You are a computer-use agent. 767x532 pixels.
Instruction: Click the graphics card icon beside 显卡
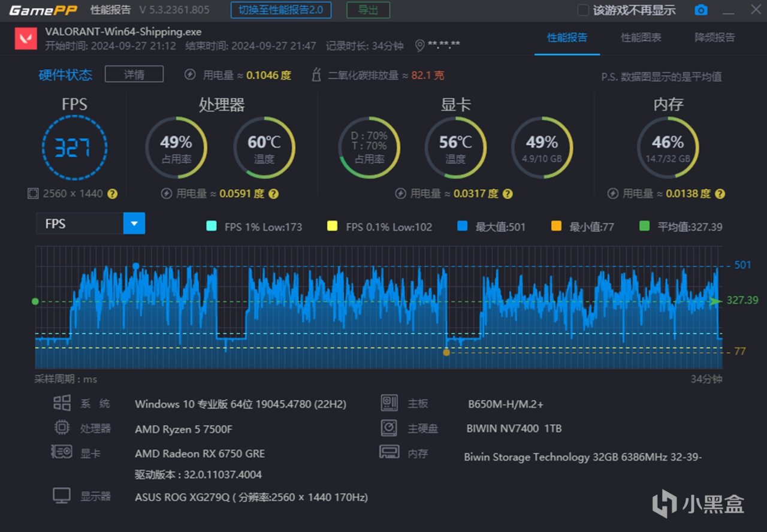pos(62,452)
